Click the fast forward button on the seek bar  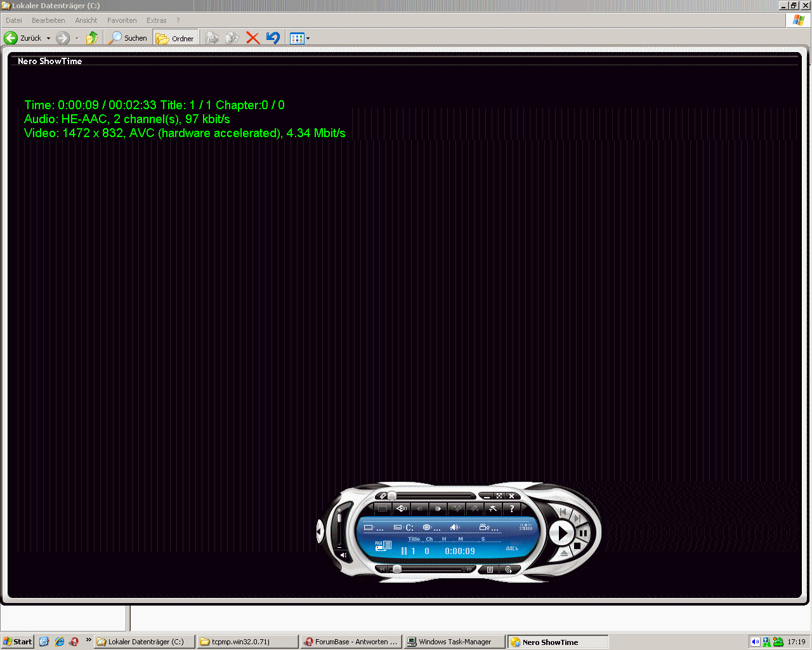tap(469, 569)
